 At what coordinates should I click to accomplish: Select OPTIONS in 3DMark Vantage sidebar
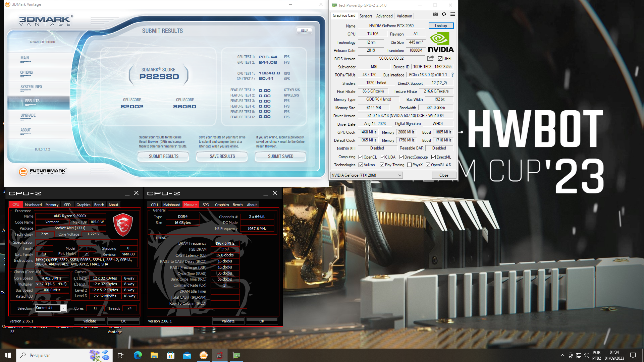[x=26, y=73]
